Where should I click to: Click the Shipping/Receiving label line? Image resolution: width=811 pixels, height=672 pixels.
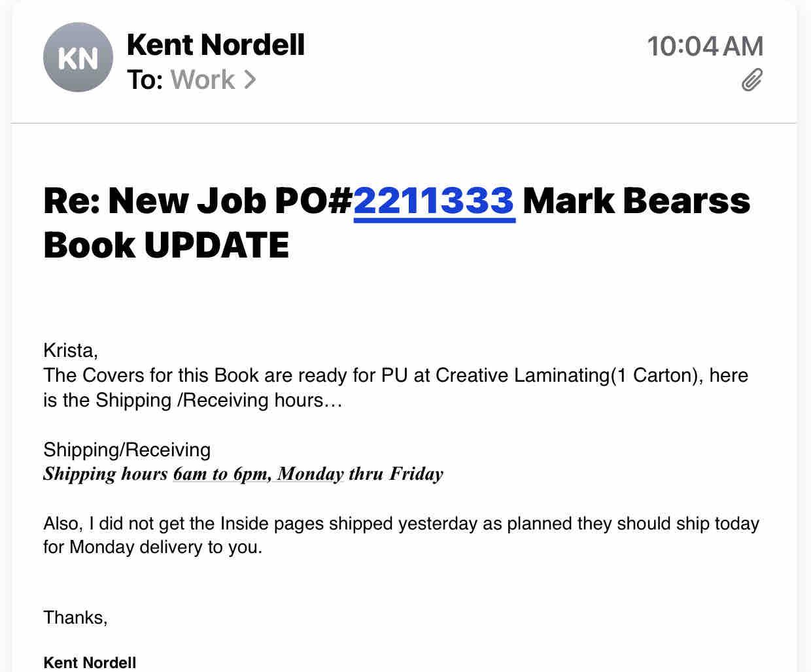tap(127, 450)
